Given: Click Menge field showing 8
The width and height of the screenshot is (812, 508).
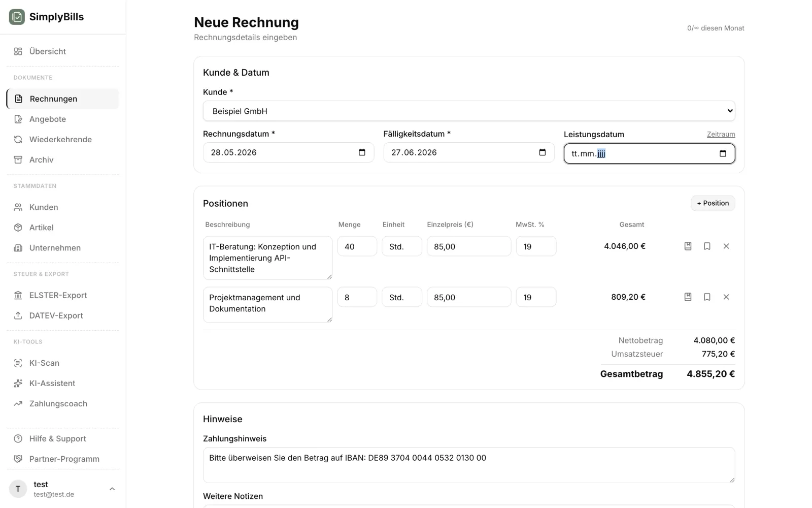Looking at the screenshot, I should 357,297.
